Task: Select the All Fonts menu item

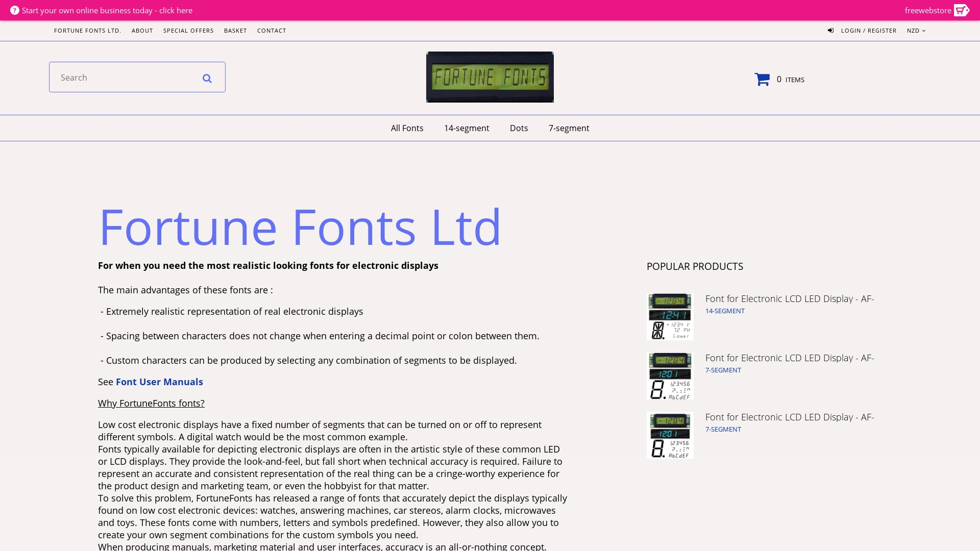Action: pos(407,128)
